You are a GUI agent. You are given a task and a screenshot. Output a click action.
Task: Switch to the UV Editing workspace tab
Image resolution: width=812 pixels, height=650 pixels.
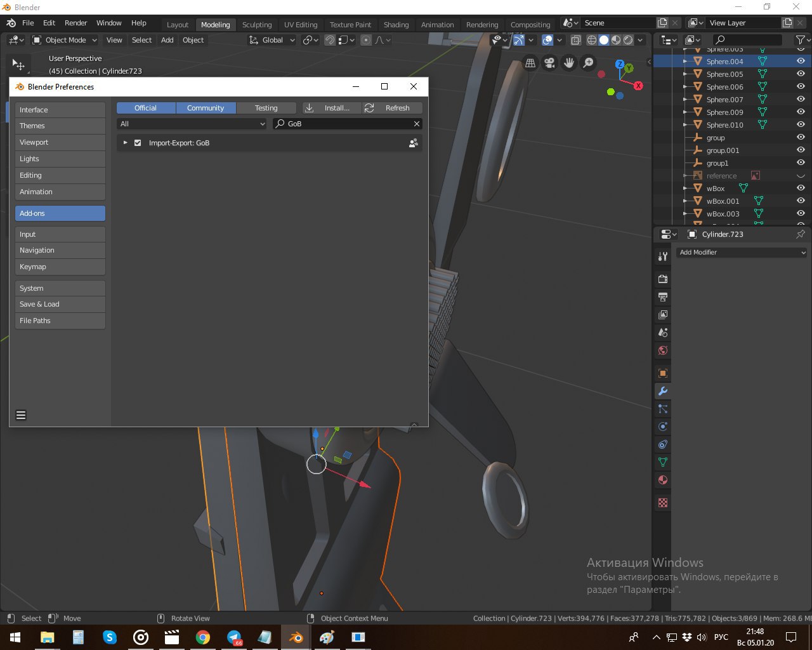point(301,25)
